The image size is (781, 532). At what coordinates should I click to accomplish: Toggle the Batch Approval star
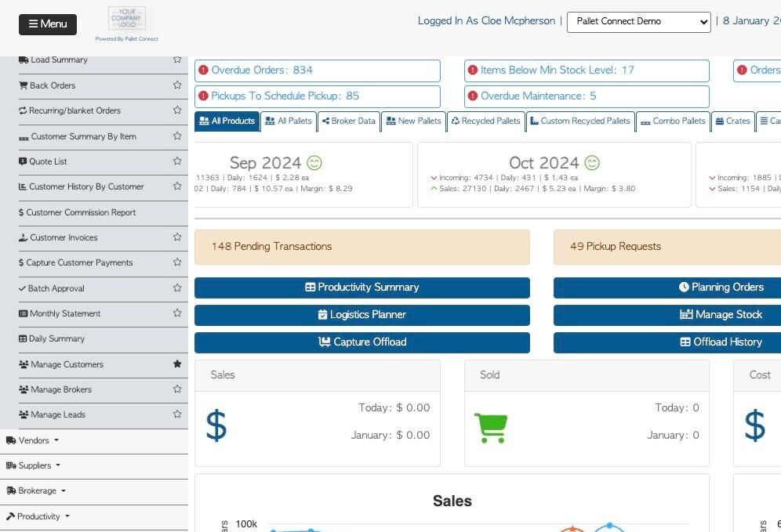(x=177, y=288)
